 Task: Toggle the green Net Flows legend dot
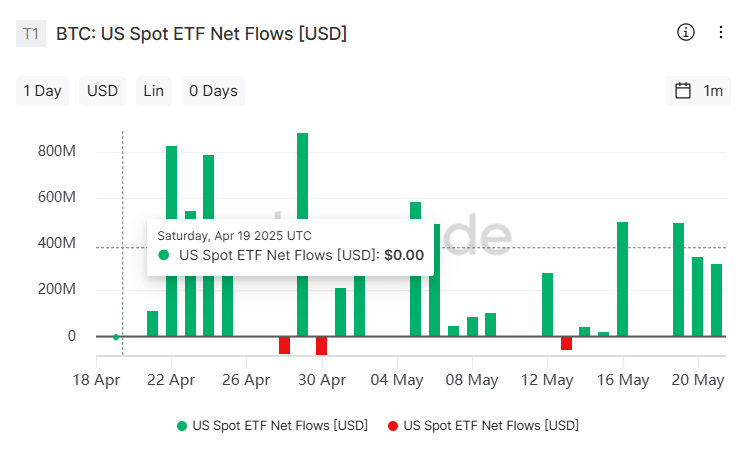point(181,426)
